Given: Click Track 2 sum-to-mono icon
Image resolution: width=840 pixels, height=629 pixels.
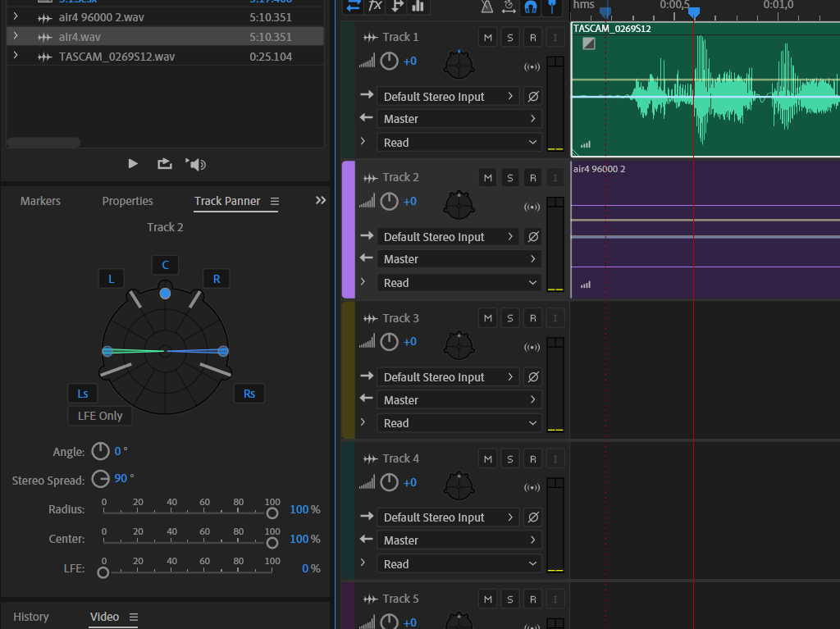Looking at the screenshot, I should click(532, 207).
